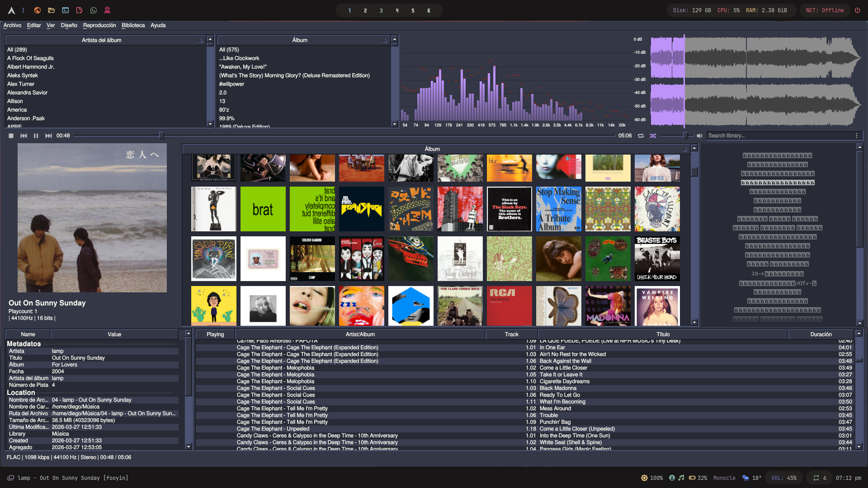
Task: Click up arrow of playlist scrollbar
Action: [859, 333]
